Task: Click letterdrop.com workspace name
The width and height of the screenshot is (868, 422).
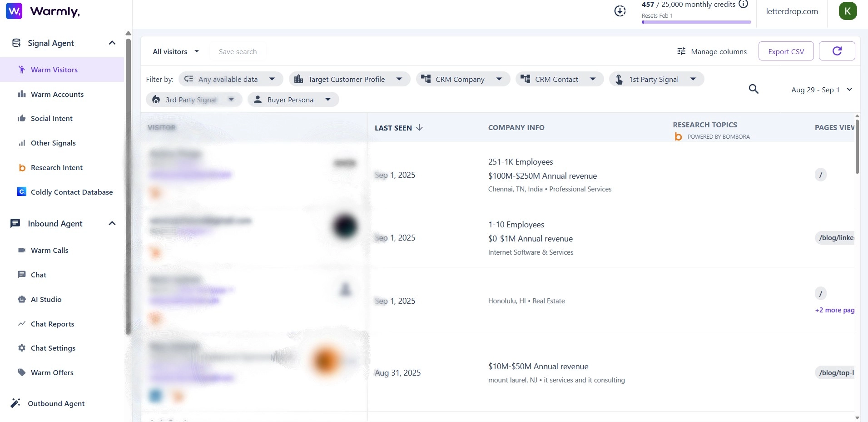Action: 792,11
